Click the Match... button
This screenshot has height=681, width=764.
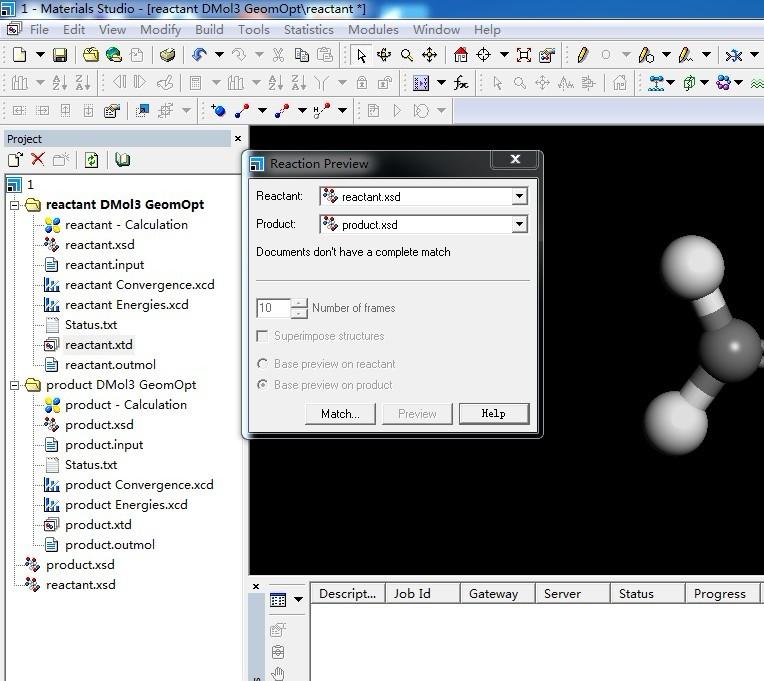point(340,413)
